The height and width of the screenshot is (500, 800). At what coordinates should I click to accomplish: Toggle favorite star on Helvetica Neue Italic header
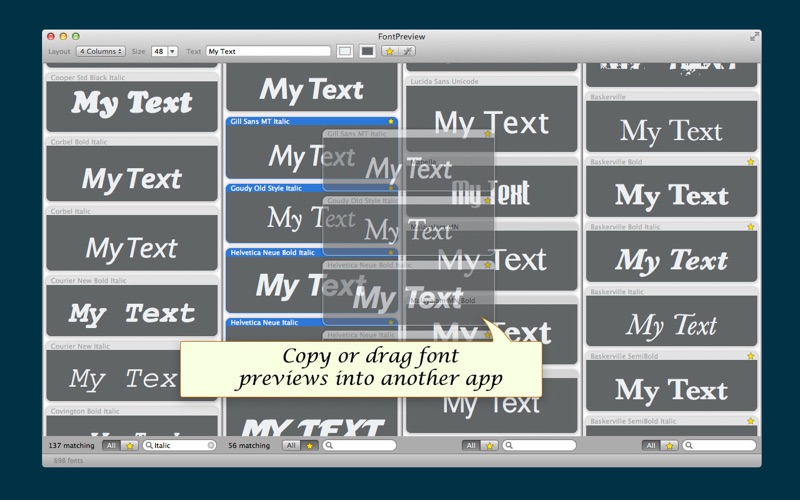(x=391, y=322)
